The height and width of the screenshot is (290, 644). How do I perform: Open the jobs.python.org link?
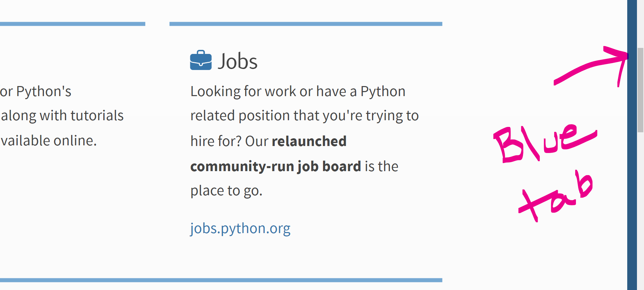point(240,228)
